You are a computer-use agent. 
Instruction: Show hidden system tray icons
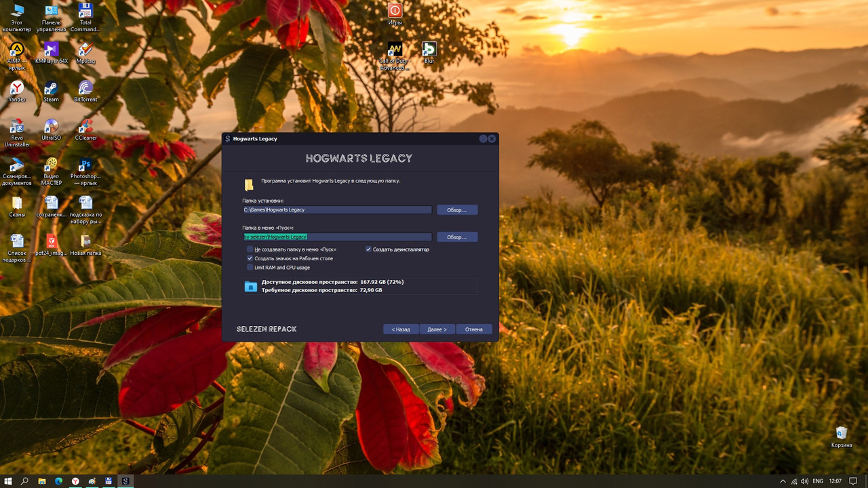click(783, 481)
